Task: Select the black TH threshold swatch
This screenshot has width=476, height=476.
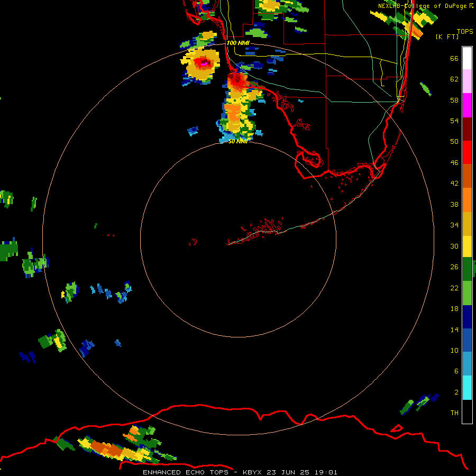Action: (x=467, y=411)
